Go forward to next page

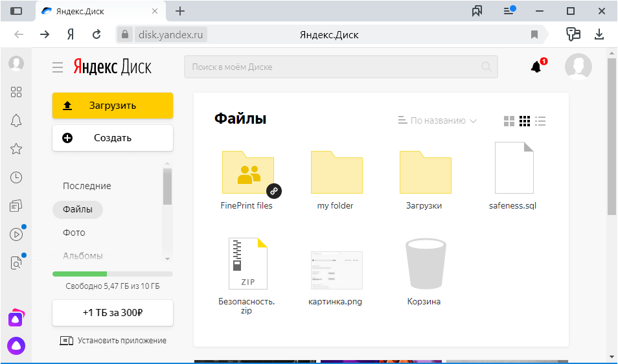45,35
